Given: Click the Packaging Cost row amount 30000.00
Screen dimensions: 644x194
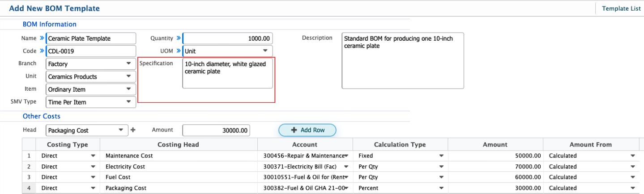Looking at the screenshot, I should pos(495,188).
